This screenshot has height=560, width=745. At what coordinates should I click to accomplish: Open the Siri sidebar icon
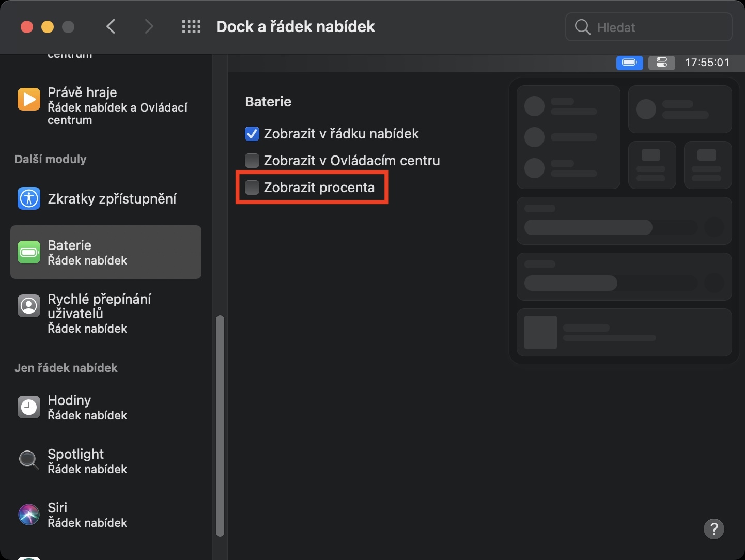29,515
